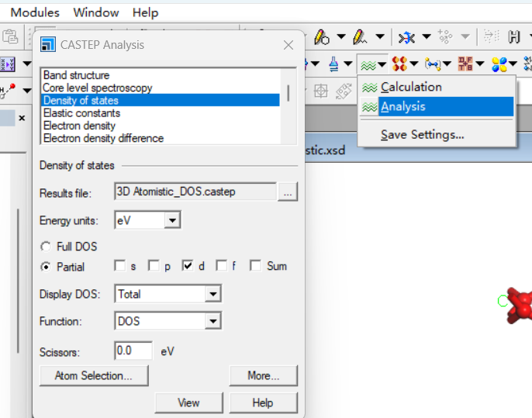Screen dimensions: 532x418
Task: Click the Clean structure icon
Action: coord(407,37)
